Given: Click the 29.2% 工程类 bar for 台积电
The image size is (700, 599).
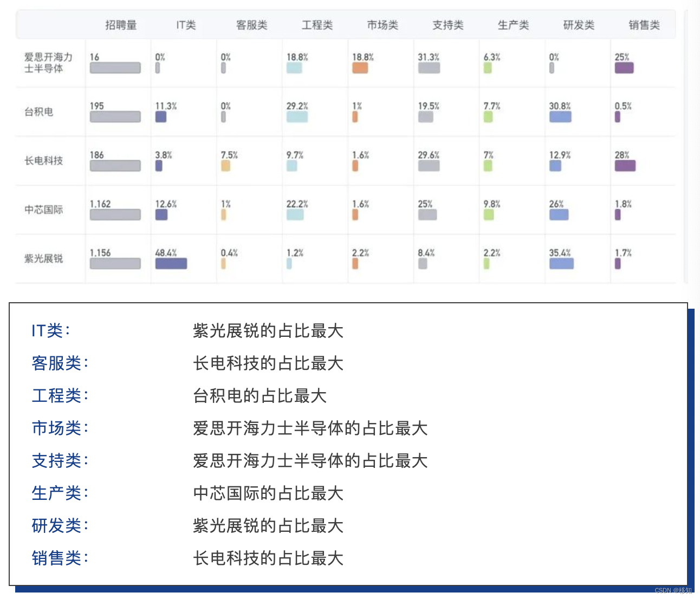Looking at the screenshot, I should tap(297, 117).
